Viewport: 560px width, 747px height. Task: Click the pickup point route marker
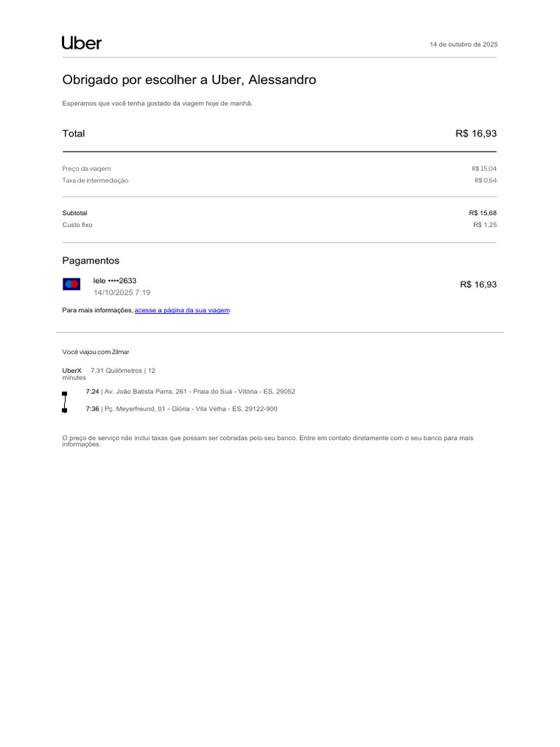pyautogui.click(x=65, y=393)
